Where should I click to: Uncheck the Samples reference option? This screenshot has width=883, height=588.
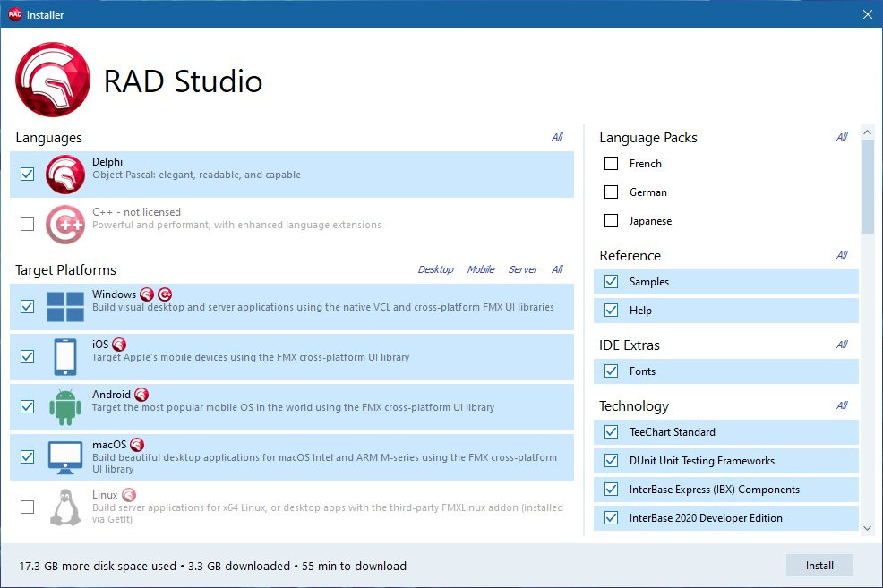pos(611,281)
